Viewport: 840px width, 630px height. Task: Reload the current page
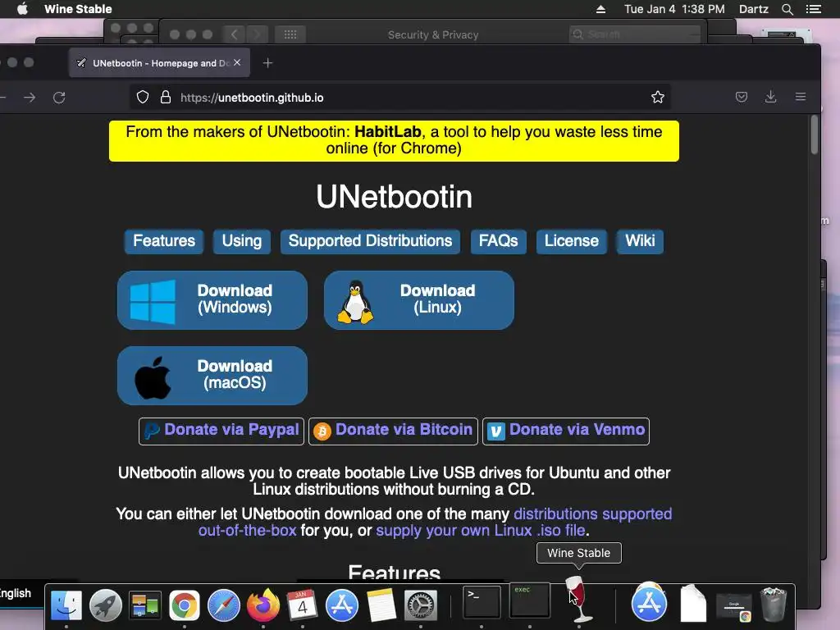tap(59, 98)
